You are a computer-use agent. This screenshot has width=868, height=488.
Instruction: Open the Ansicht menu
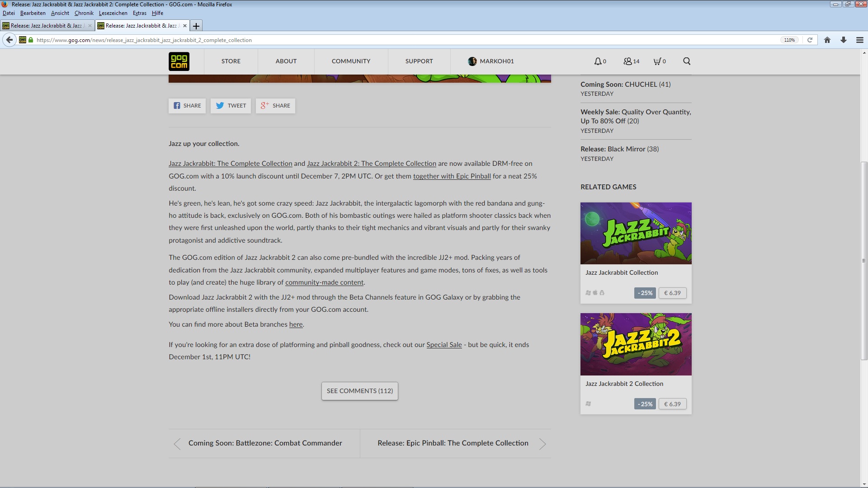coord(60,13)
